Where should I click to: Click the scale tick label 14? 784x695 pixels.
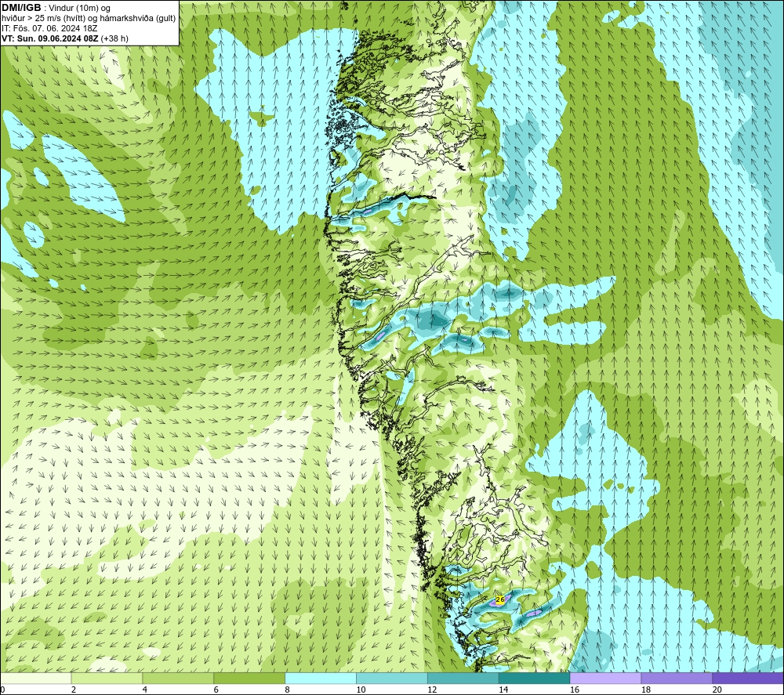[x=503, y=690]
